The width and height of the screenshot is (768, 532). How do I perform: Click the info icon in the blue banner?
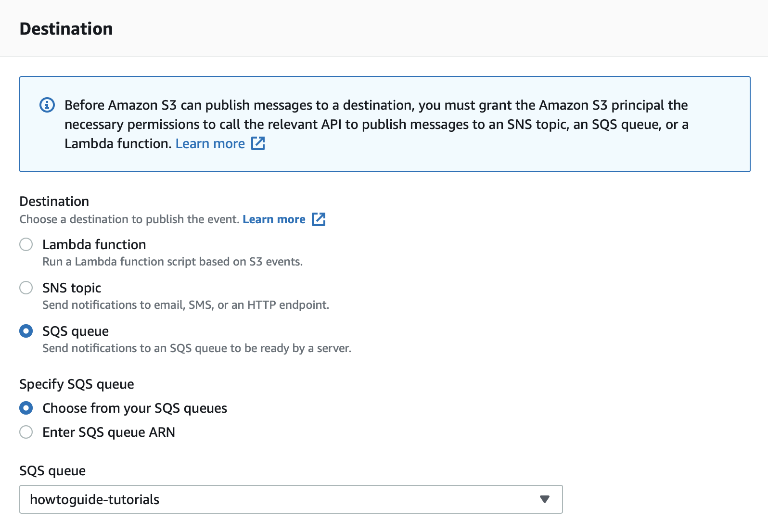point(47,105)
